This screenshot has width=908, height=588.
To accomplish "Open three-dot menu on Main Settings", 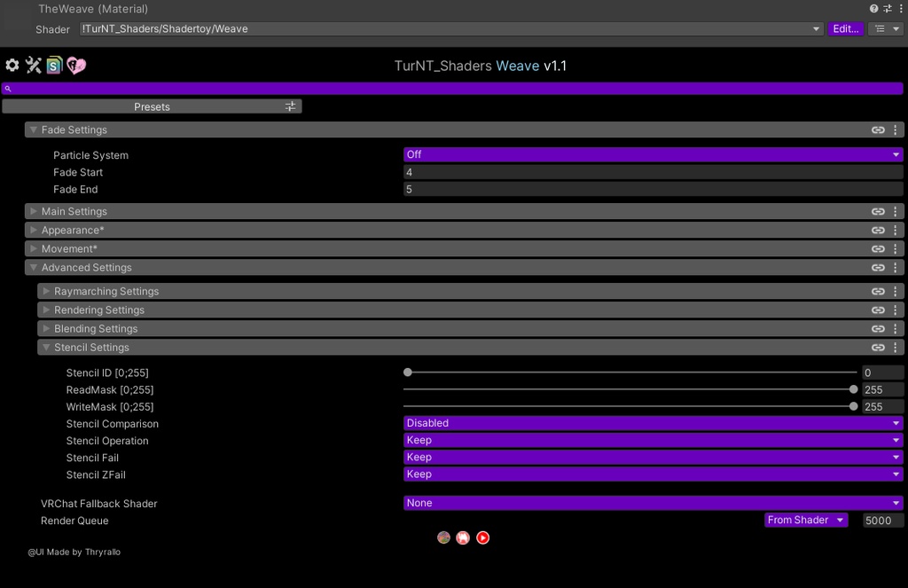I will pos(896,211).
